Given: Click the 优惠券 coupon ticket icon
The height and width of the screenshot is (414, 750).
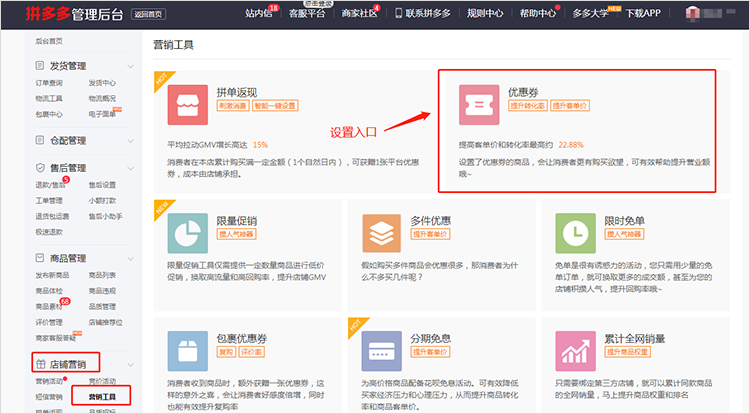Looking at the screenshot, I should (x=479, y=105).
